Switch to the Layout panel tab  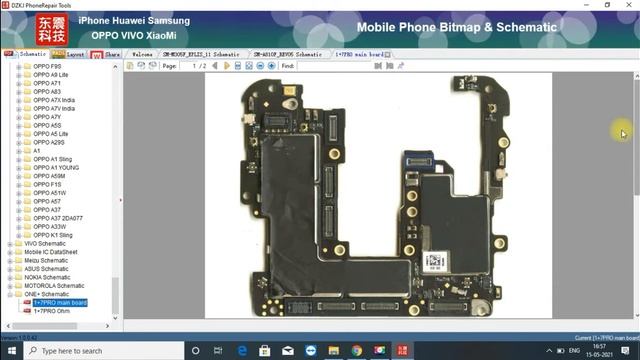[x=69, y=54]
